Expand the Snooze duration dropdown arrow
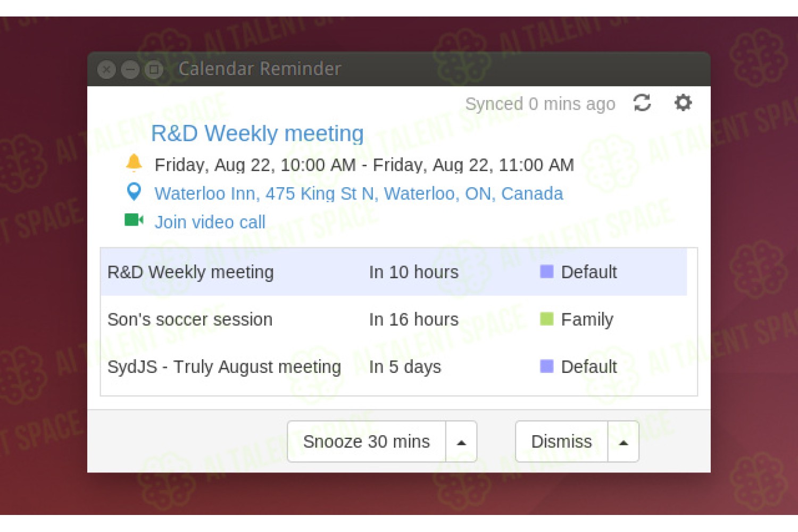 461,442
